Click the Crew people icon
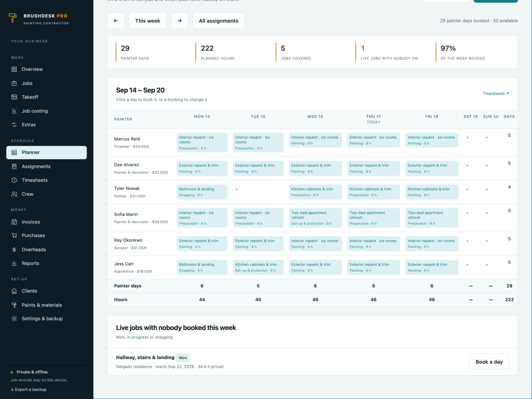532x399 pixels. pyautogui.click(x=14, y=194)
